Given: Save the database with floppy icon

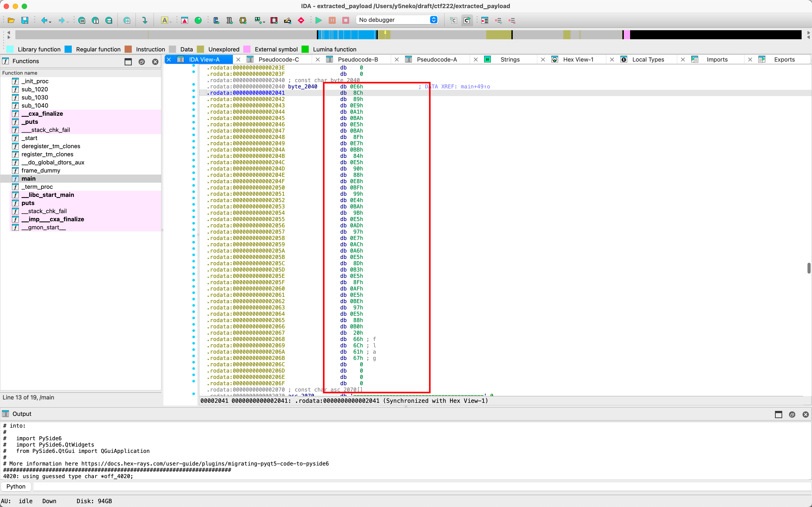Looking at the screenshot, I should (25, 21).
